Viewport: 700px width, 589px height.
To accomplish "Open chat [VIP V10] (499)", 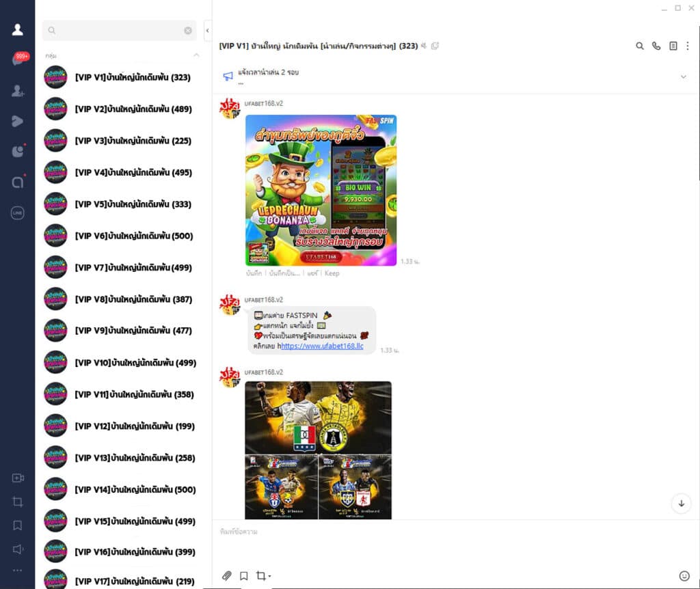I will (122, 363).
